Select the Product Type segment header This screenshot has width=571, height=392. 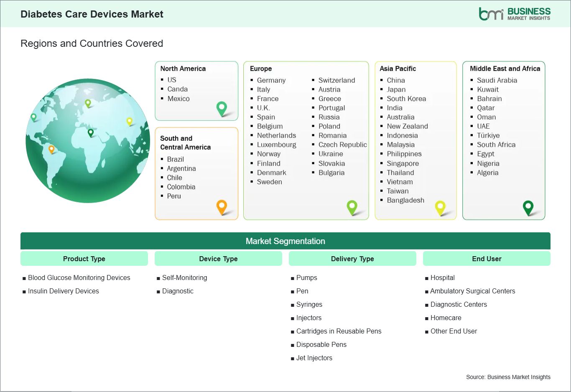pos(84,259)
